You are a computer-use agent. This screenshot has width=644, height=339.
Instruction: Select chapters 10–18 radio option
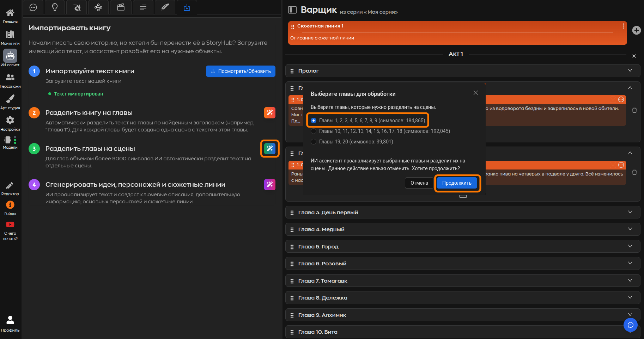click(x=314, y=131)
